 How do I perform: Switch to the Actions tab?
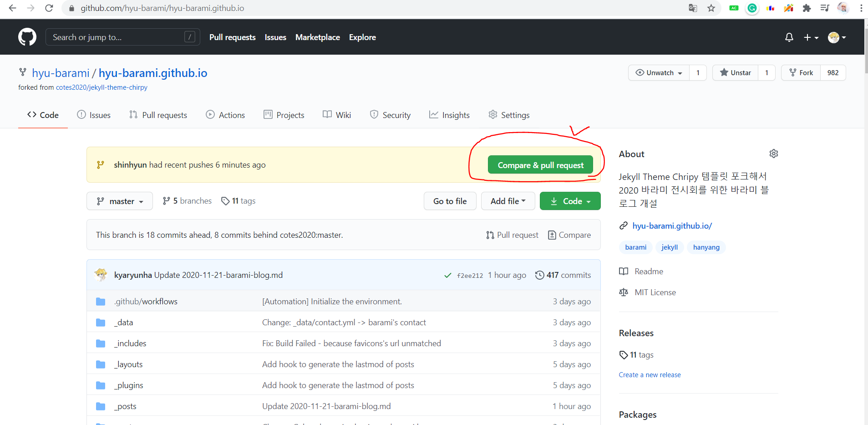225,115
